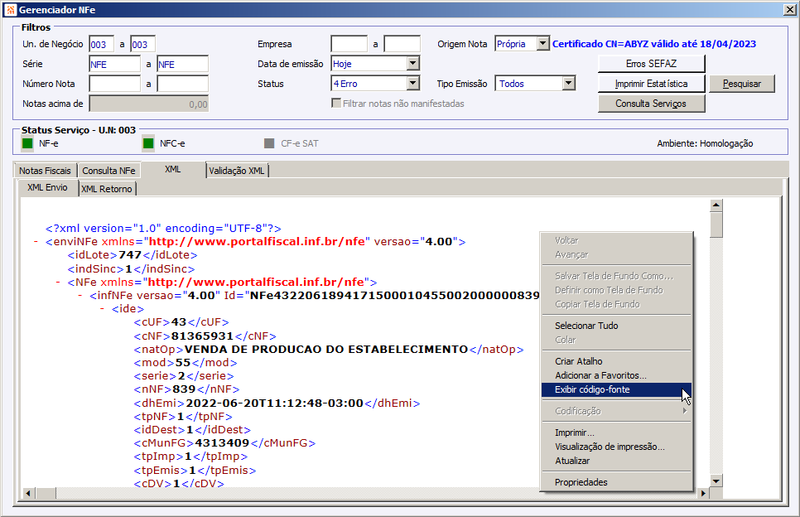The height and width of the screenshot is (517, 800).
Task: Choose Propriedades in context menu
Action: tap(616, 482)
